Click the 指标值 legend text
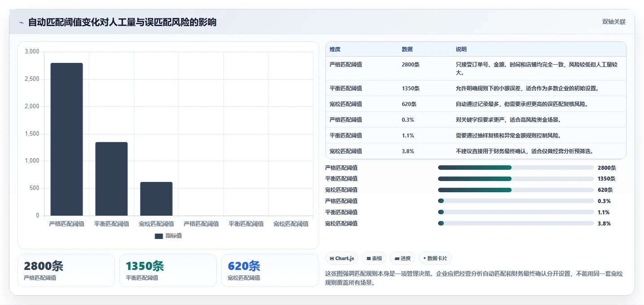Viewport: 644px width, 305px height. (x=174, y=236)
